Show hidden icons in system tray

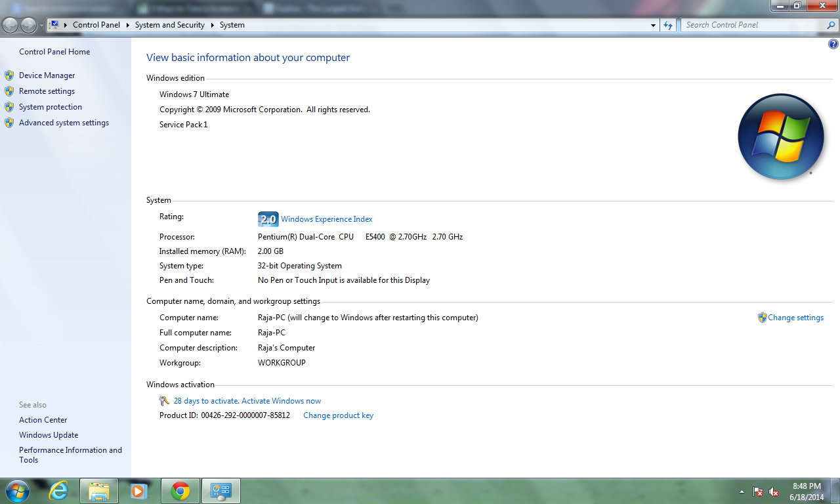742,492
